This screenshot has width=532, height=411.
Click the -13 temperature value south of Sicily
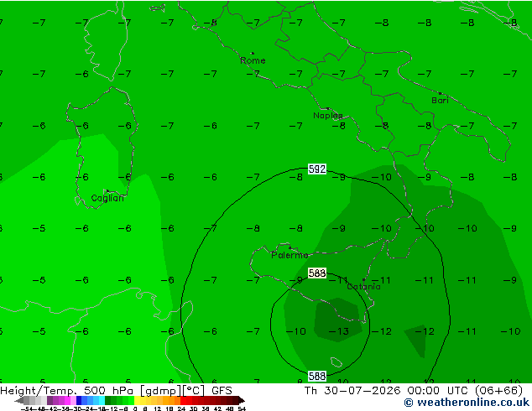pyautogui.click(x=338, y=331)
